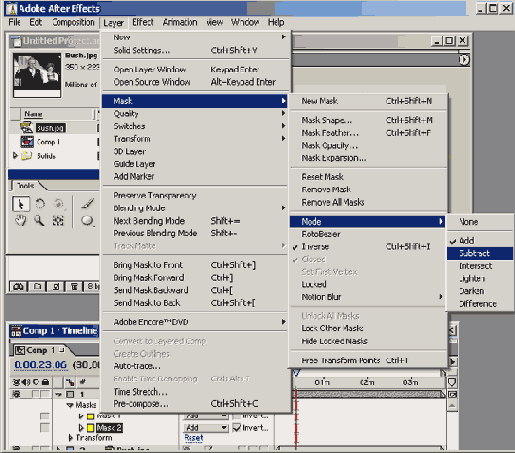This screenshot has width=515, height=453.
Task: Open the Comp window options arrow icon
Action: [x=464, y=60]
